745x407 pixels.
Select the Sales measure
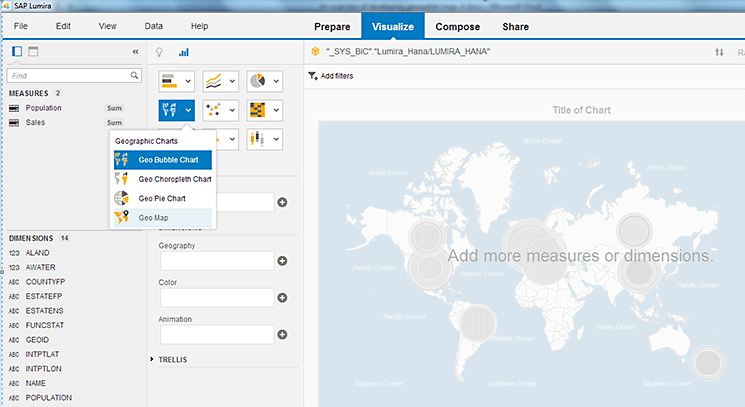(35, 123)
